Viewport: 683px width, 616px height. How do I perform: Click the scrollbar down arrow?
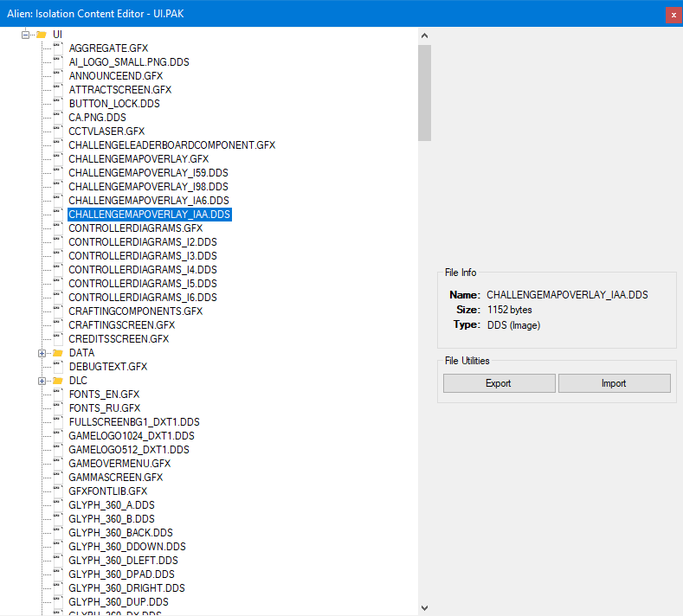pyautogui.click(x=425, y=607)
